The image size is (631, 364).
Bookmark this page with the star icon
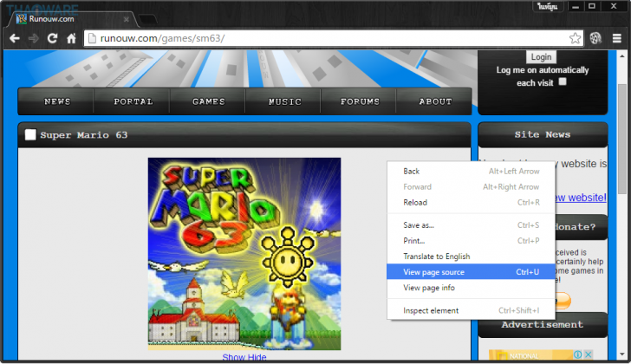coord(575,38)
